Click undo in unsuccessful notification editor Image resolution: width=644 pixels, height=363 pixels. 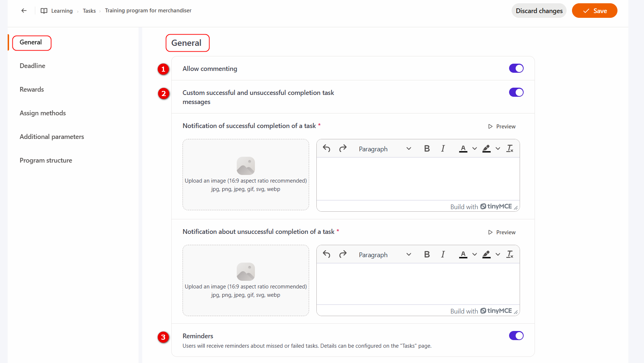[x=327, y=254]
